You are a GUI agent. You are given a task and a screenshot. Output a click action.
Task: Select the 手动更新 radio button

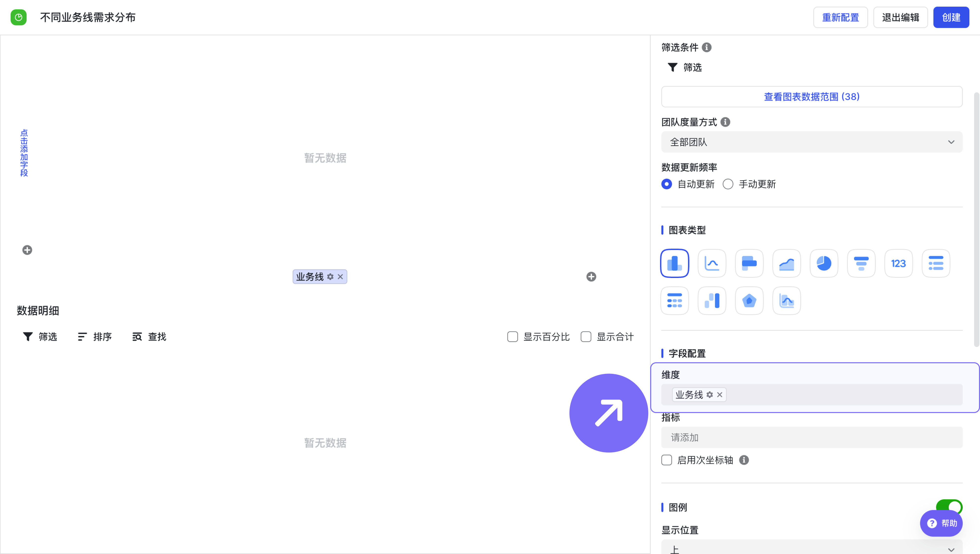[728, 184]
